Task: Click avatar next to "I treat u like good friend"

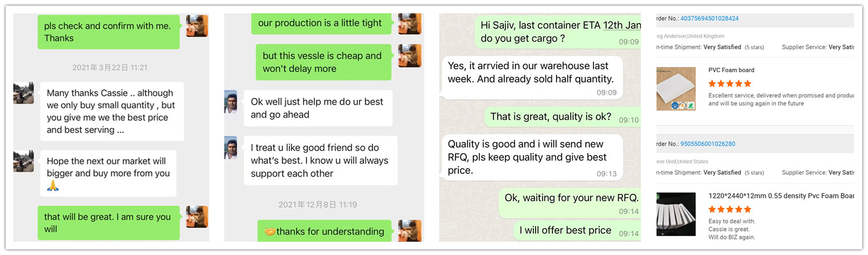Action: pos(231,148)
